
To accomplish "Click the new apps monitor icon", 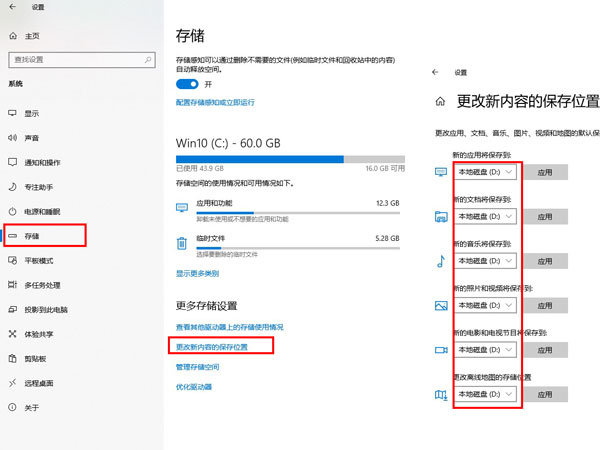I will click(441, 172).
